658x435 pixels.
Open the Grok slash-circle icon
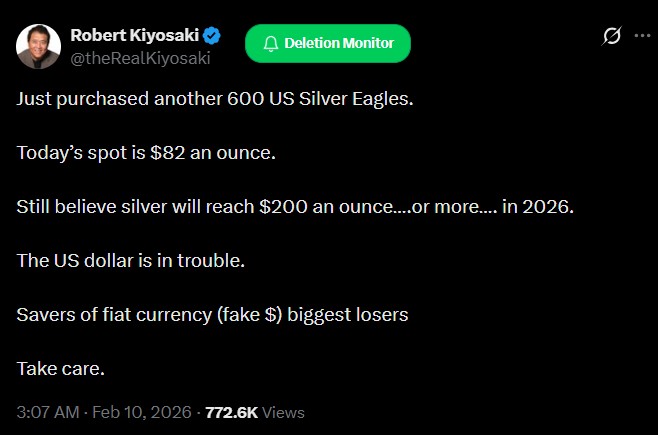click(x=611, y=37)
